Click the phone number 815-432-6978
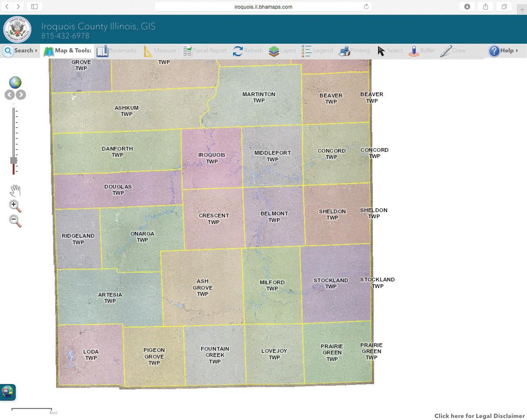The image size is (527, 420). pos(65,36)
